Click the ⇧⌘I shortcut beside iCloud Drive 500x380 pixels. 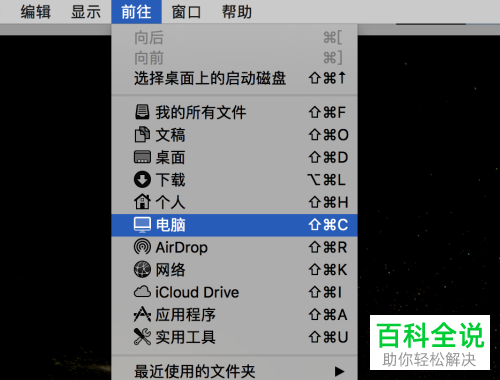pos(325,292)
